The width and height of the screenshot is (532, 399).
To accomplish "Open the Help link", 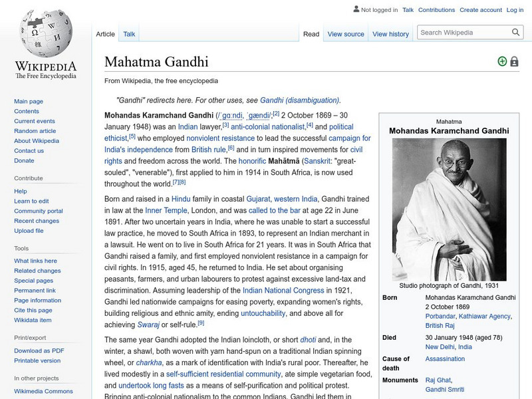I will (x=21, y=192).
